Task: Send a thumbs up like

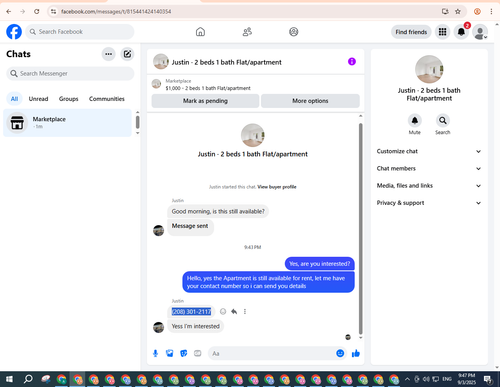Action: [x=356, y=353]
